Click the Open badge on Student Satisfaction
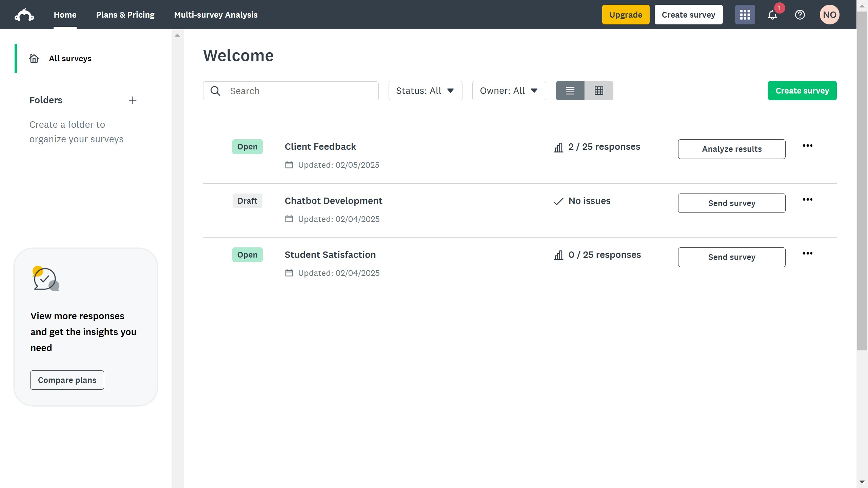Image resolution: width=868 pixels, height=488 pixels. (x=248, y=255)
